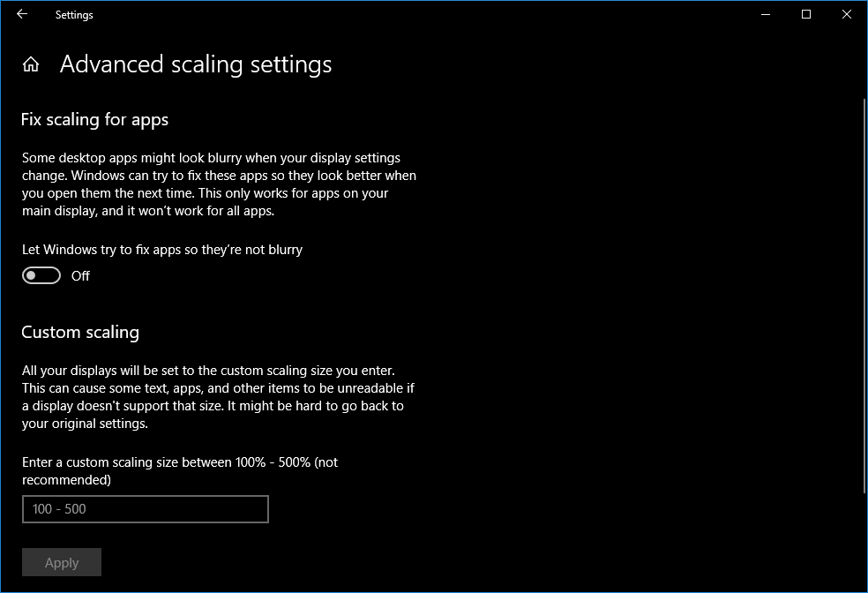Click the blurry desktop apps description paragraph
The width and height of the screenshot is (868, 593).
pyautogui.click(x=219, y=184)
